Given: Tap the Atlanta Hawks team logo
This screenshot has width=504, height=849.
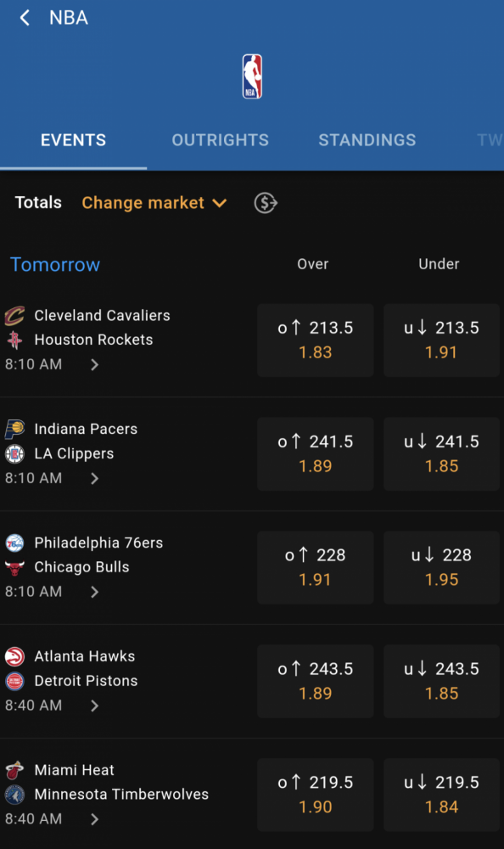Looking at the screenshot, I should [14, 656].
